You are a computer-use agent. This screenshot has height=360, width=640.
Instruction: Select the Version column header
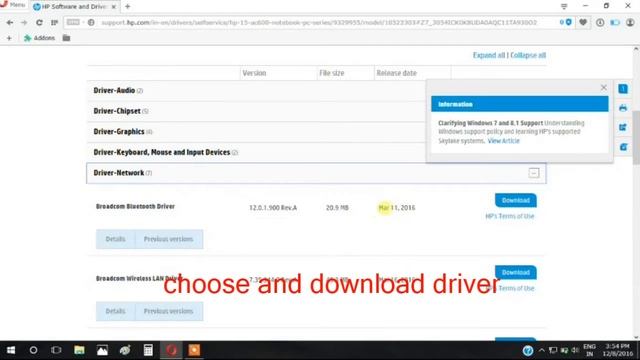coord(254,73)
